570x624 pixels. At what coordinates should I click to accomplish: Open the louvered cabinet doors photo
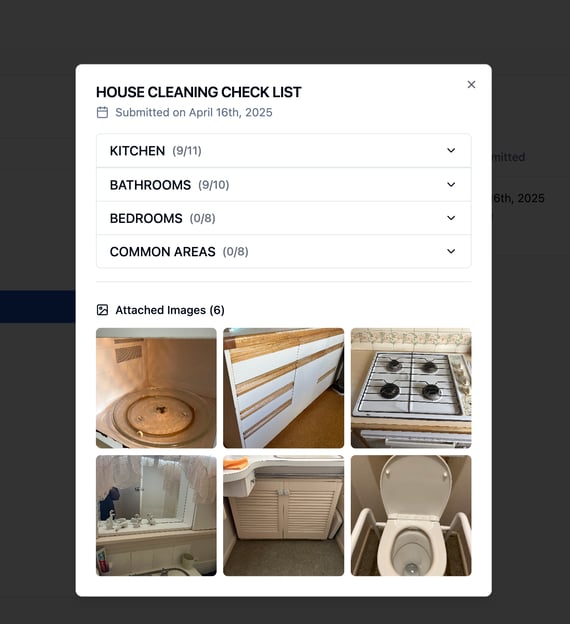point(283,515)
